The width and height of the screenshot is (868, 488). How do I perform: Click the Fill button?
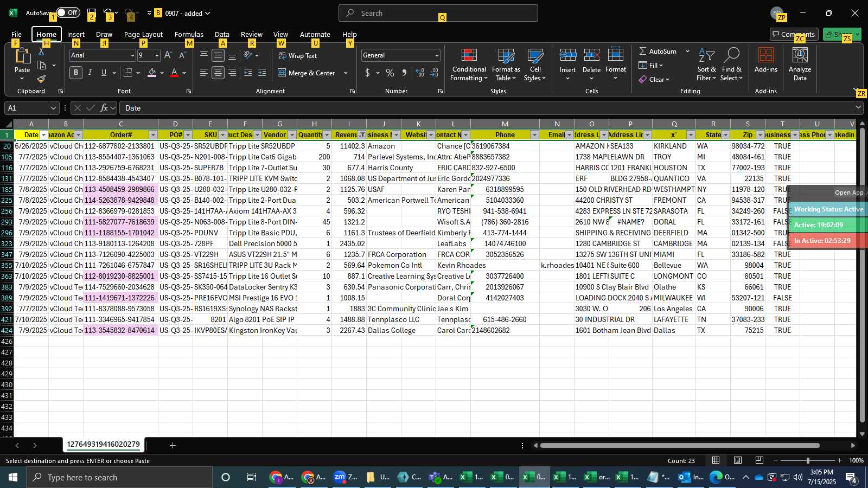click(651, 66)
